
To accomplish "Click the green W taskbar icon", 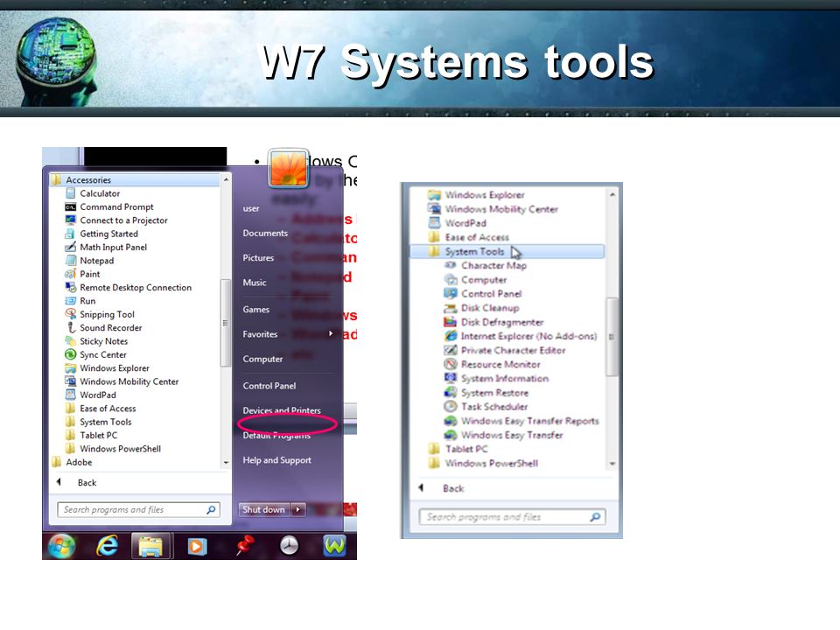I will pyautogui.click(x=335, y=546).
